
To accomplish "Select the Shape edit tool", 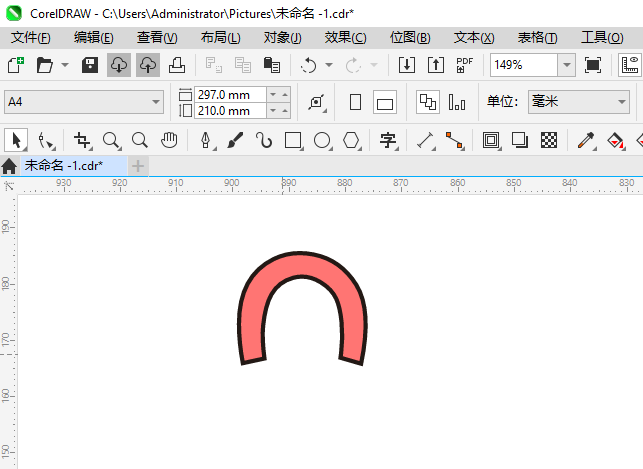I will tap(46, 140).
